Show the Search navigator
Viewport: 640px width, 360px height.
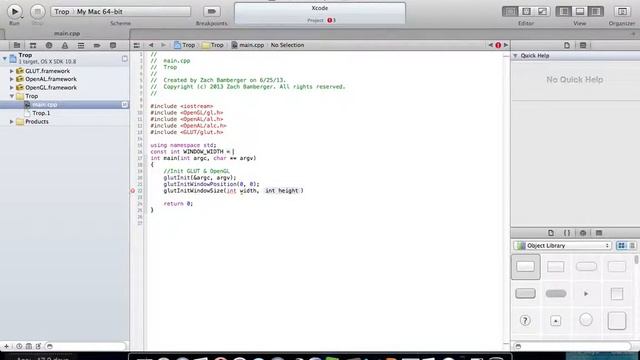49,45
